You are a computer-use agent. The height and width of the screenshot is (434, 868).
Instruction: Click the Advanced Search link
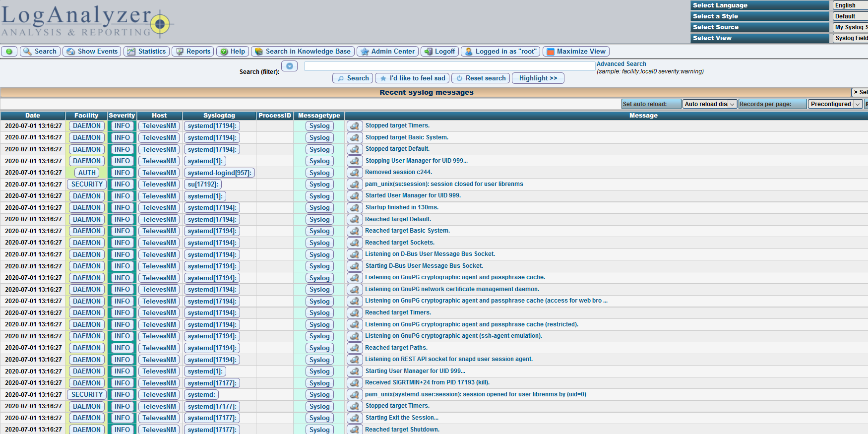(621, 64)
